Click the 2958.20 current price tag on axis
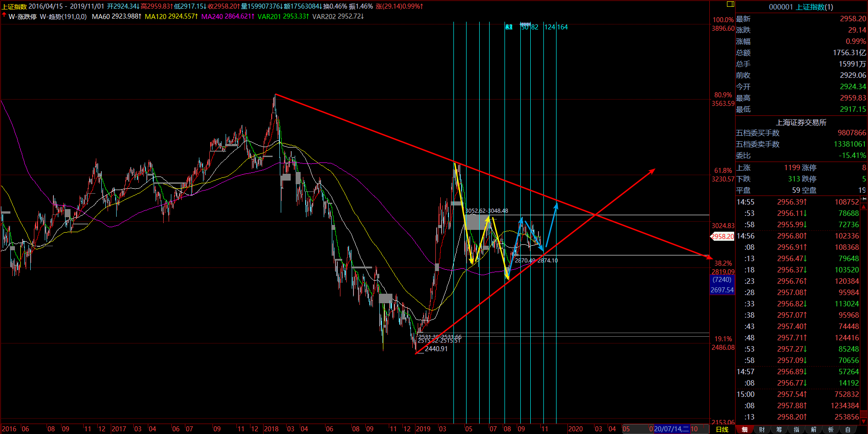Viewport: 868px width, 434px height. (722, 236)
